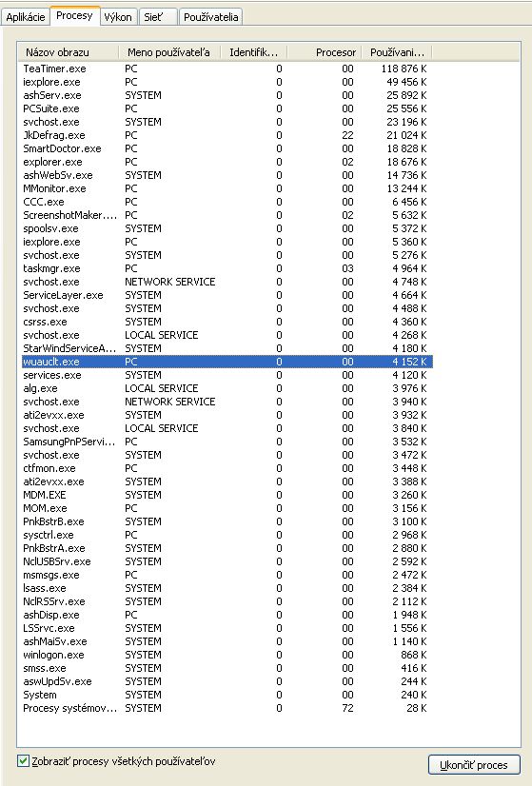Select the alg.exe process
This screenshot has width=532, height=786.
point(227,388)
